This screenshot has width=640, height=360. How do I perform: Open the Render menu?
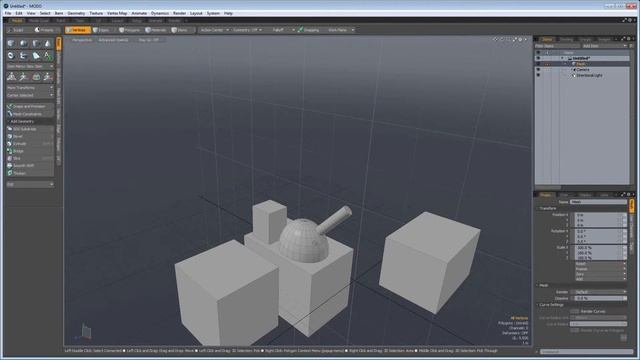tap(179, 13)
